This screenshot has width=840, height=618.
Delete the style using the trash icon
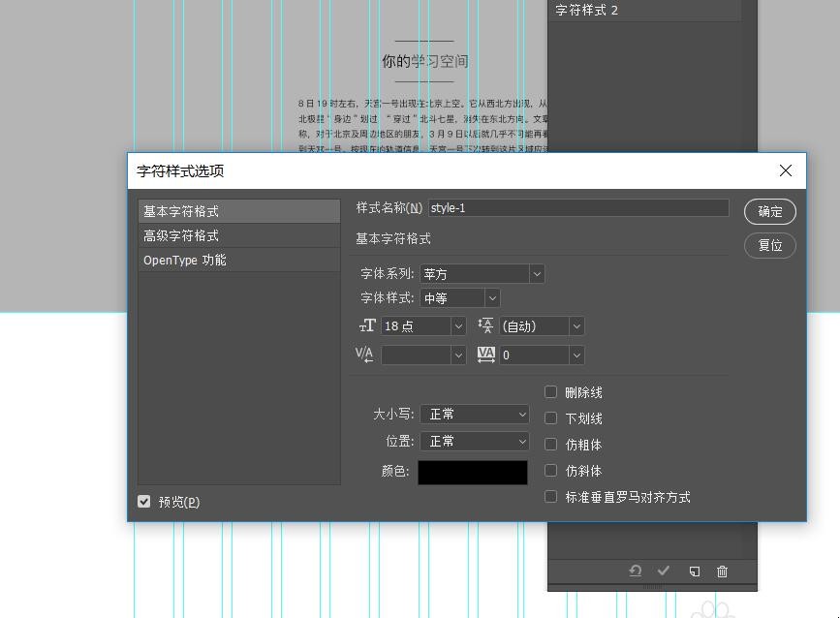(x=722, y=572)
